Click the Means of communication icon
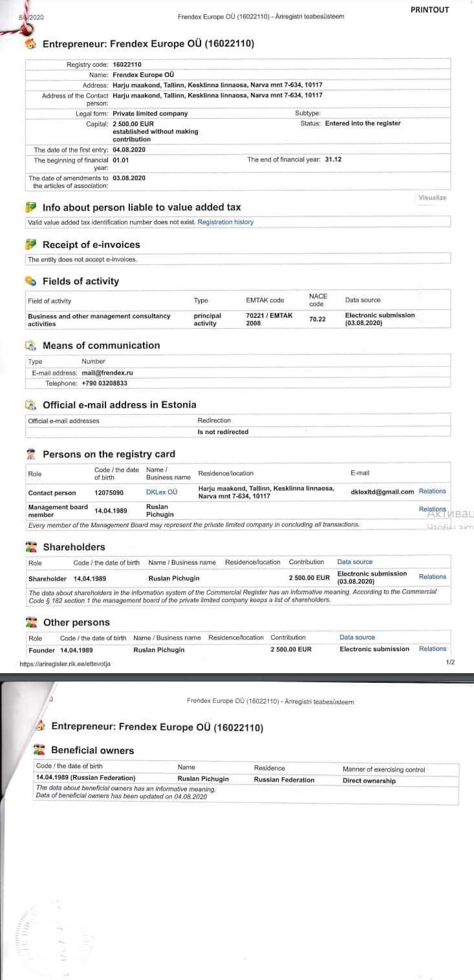Image resolution: width=474 pixels, height=980 pixels. tap(30, 345)
